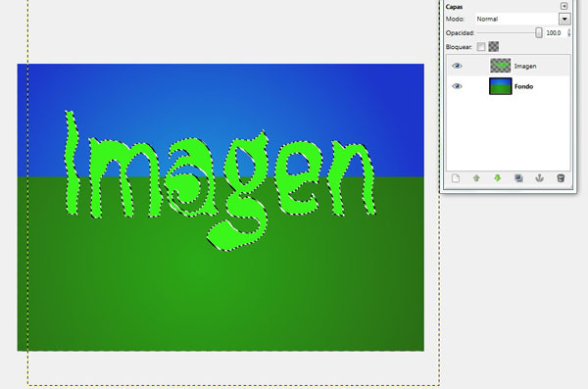Click the Opacidad slider handle
The image size is (588, 389).
pos(538,33)
